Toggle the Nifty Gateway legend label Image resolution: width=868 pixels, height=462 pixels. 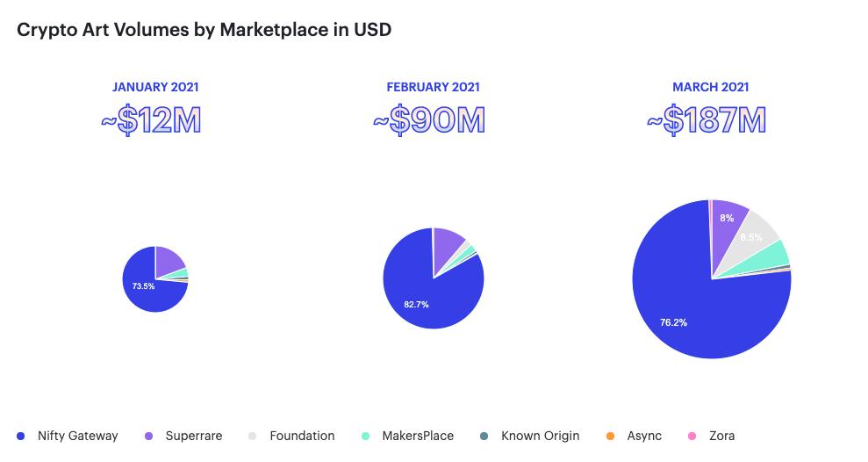78,436
